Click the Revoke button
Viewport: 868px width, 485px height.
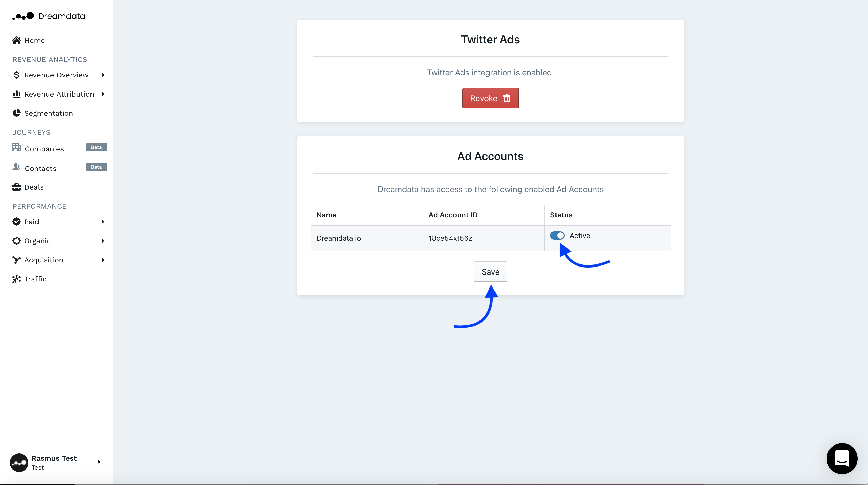[490, 98]
